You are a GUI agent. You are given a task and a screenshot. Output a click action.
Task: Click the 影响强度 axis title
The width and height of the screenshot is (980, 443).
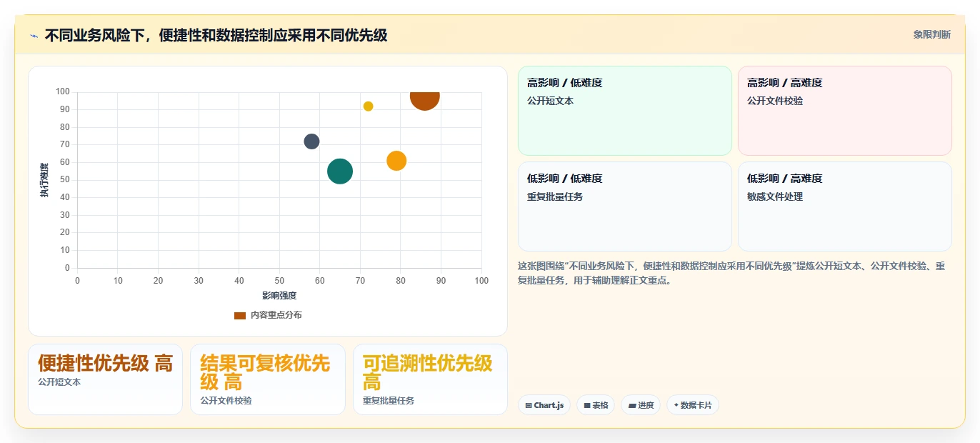click(x=279, y=296)
